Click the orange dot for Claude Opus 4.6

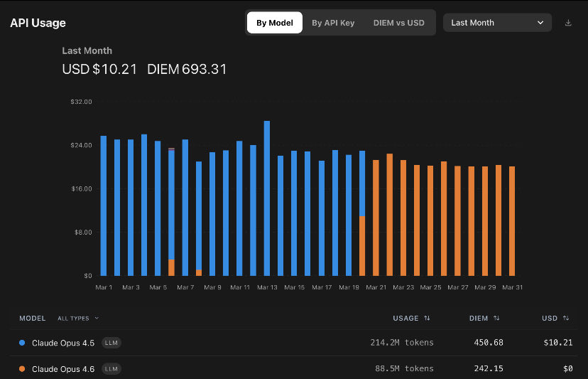[x=22, y=369]
